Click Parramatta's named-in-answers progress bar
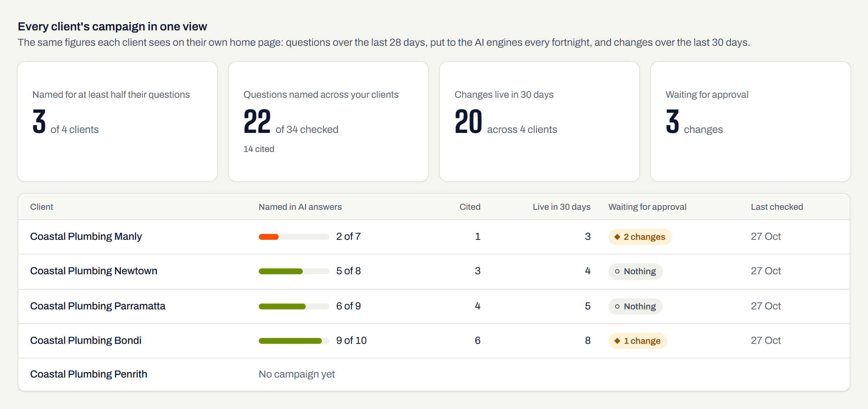 (294, 306)
